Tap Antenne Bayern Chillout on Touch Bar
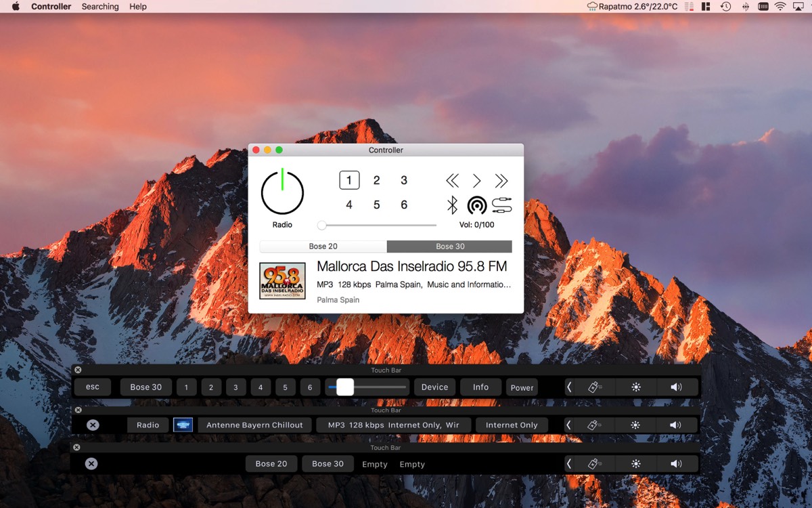Screen dimensions: 812x508 pyautogui.click(x=254, y=425)
